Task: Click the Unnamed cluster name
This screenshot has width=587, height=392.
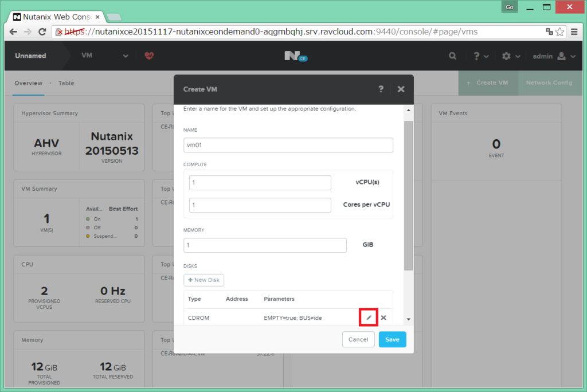Action: (x=30, y=56)
